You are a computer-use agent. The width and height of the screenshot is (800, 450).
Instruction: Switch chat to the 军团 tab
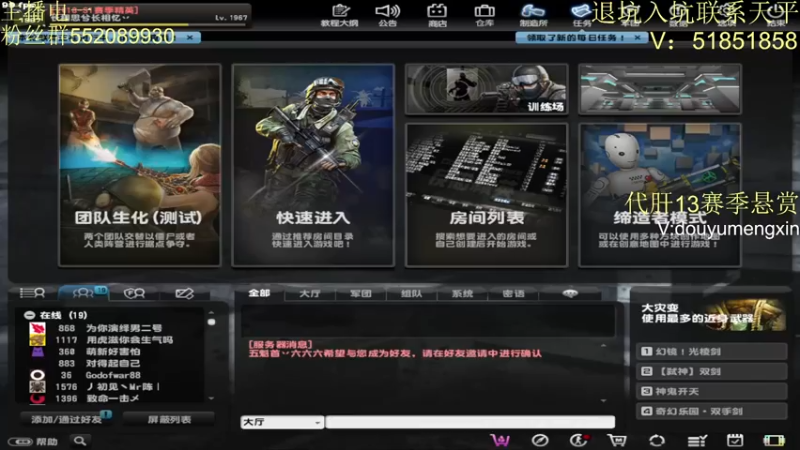pos(361,293)
